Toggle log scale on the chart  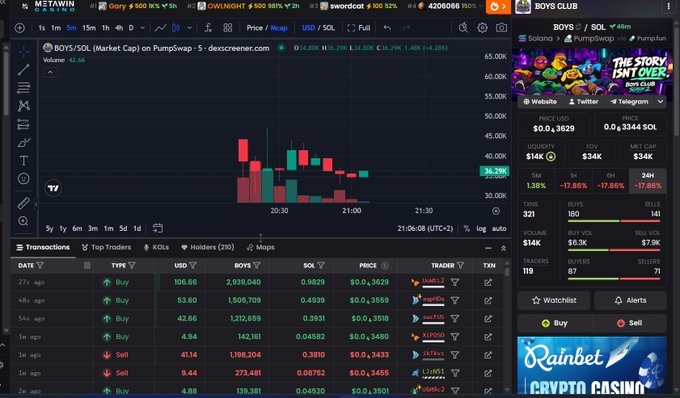tap(481, 228)
